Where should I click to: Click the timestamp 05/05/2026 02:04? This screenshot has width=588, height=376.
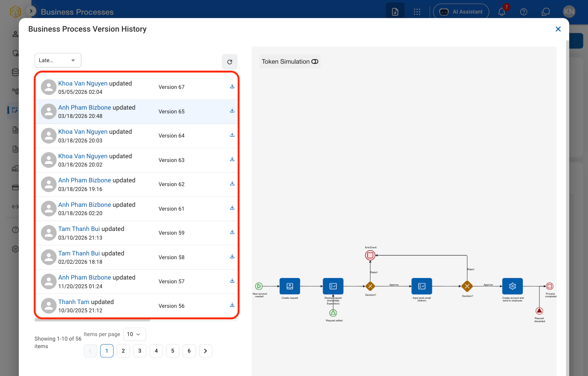80,92
